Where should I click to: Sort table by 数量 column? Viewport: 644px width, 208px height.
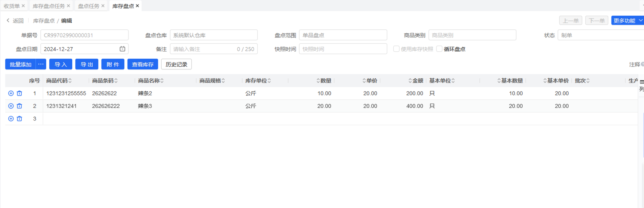tap(318, 81)
